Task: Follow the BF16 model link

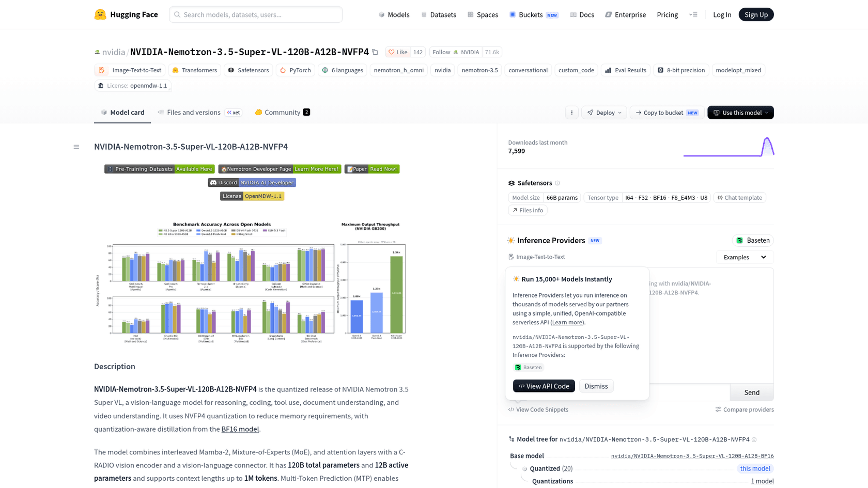Action: 240,429
